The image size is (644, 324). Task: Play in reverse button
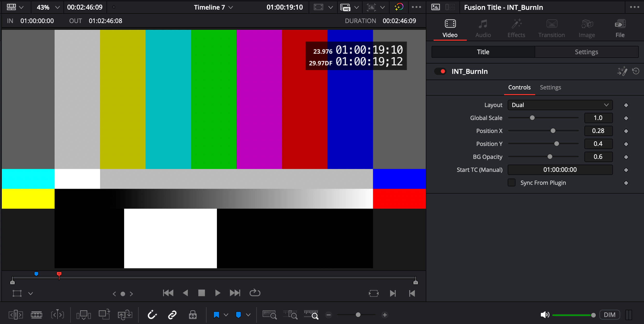(x=185, y=293)
